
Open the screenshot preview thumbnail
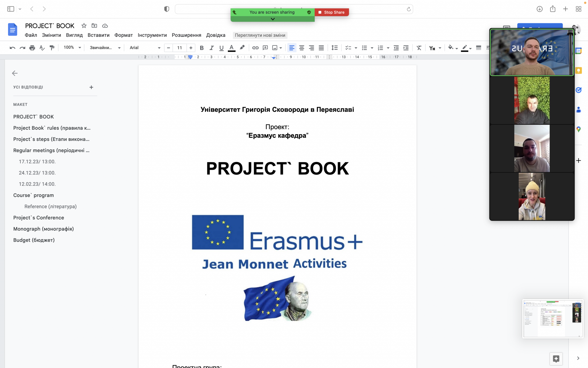click(x=553, y=319)
